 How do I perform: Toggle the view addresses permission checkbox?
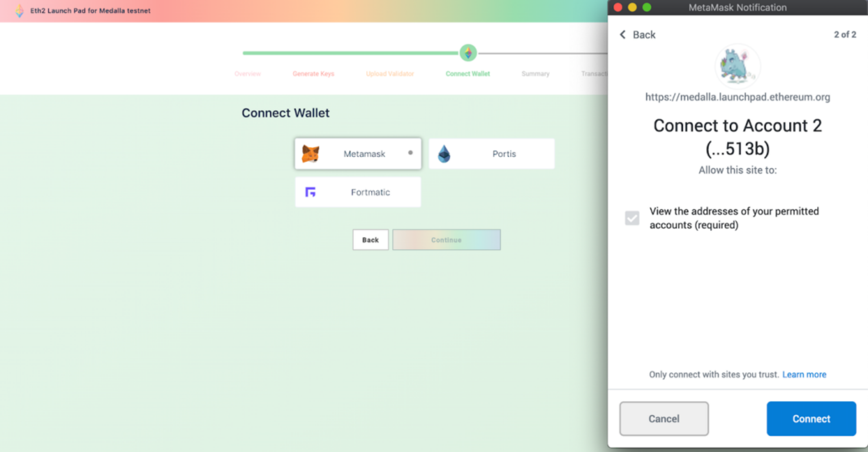click(632, 218)
